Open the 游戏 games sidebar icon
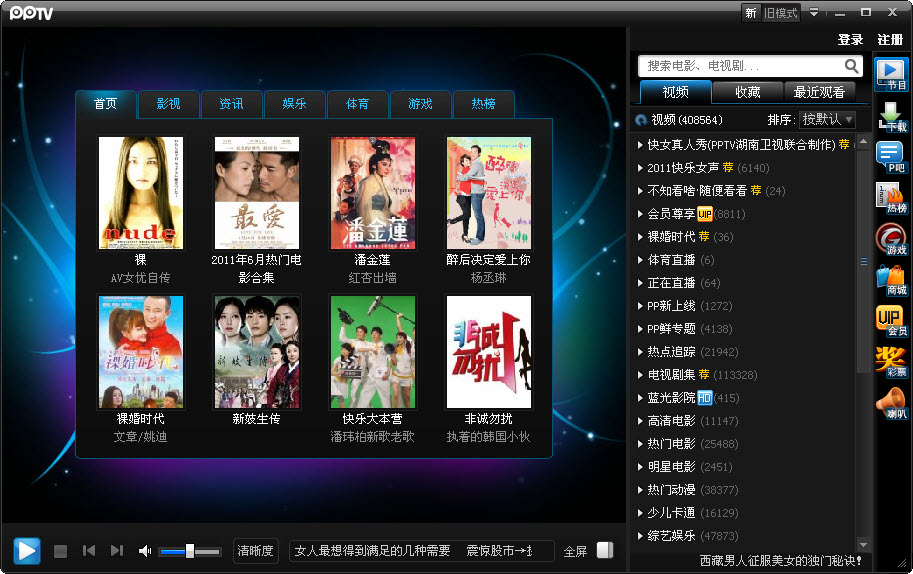 [x=891, y=239]
